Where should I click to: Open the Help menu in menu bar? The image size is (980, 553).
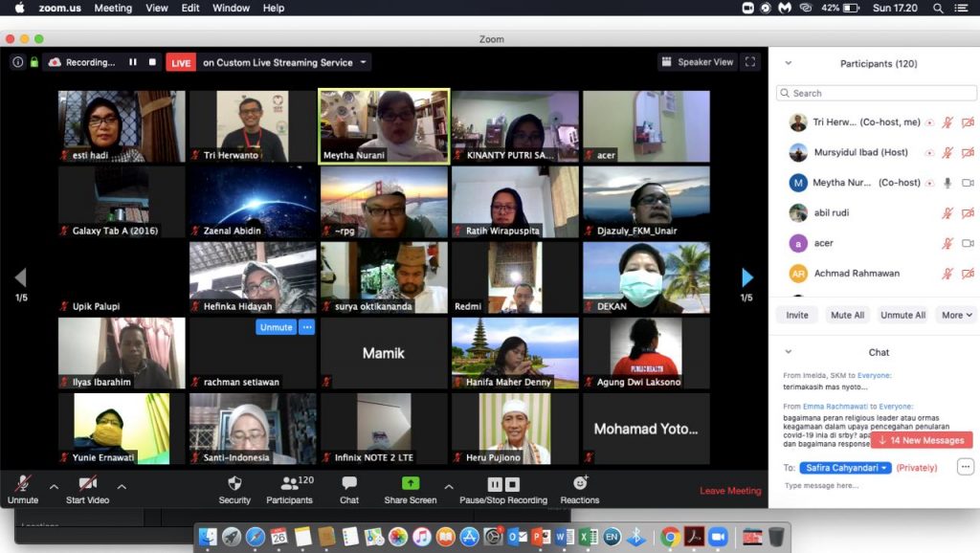tap(273, 8)
